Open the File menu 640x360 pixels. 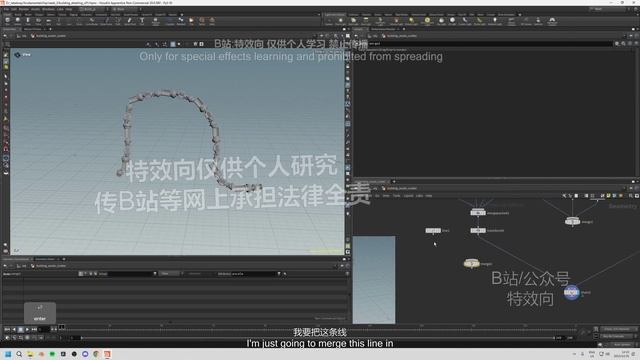7,9
